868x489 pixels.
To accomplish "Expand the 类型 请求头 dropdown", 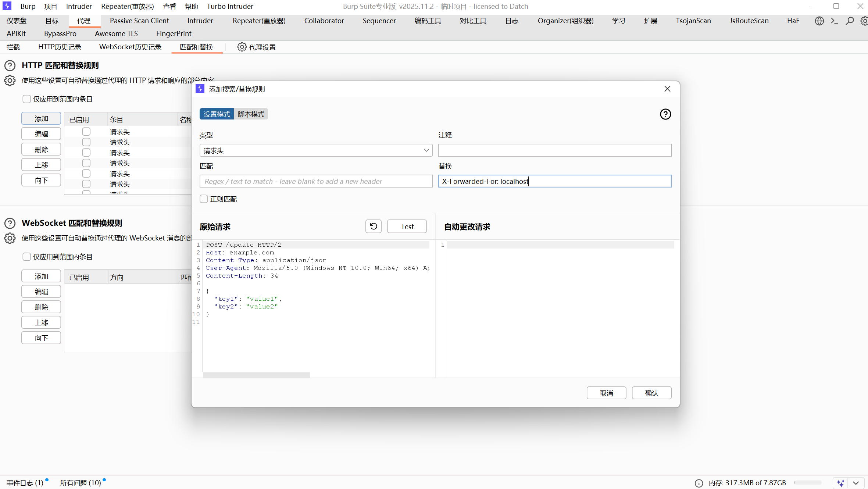I will click(x=426, y=150).
